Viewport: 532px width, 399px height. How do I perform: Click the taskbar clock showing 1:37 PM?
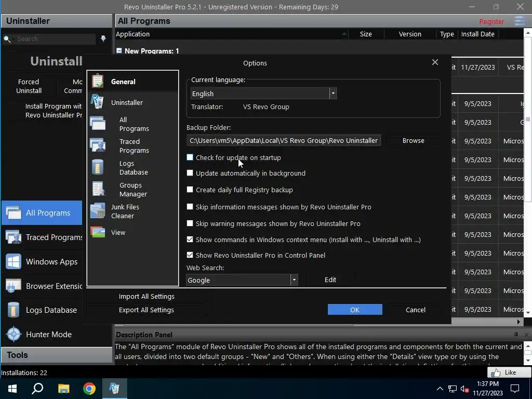[487, 389]
